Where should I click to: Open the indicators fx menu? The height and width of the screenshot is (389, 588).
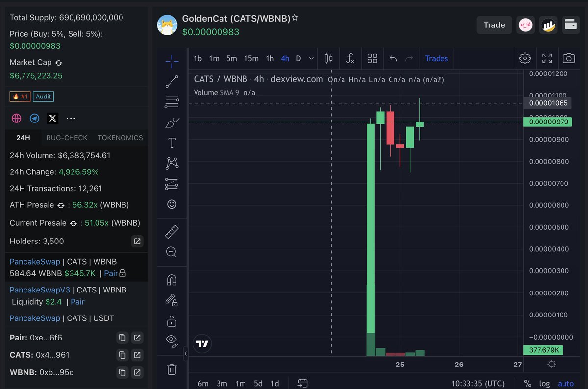pos(350,59)
